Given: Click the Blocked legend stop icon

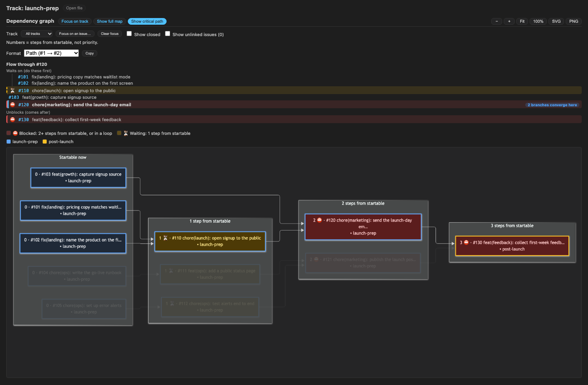Looking at the screenshot, I should [x=15, y=133].
